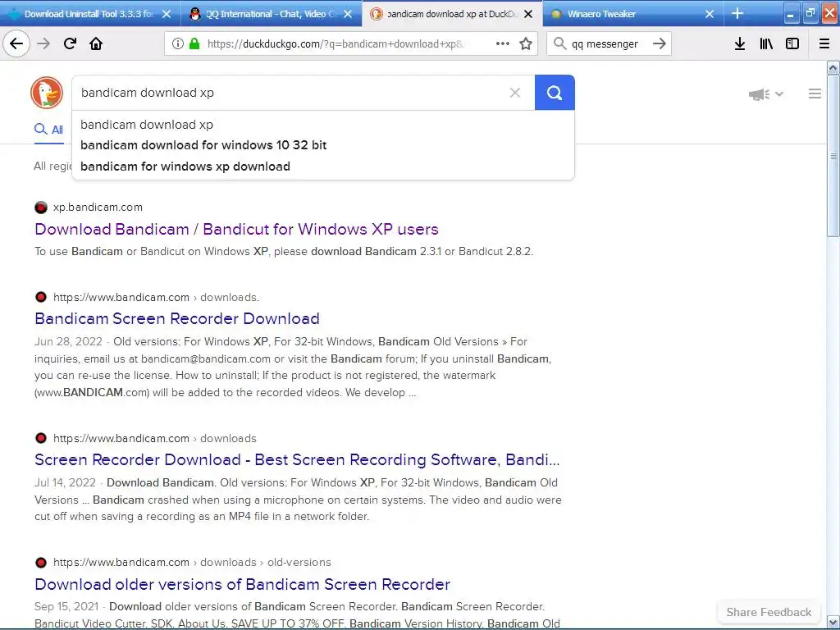Open the downloads arrow icon
This screenshot has height=630, width=840.
point(740,43)
